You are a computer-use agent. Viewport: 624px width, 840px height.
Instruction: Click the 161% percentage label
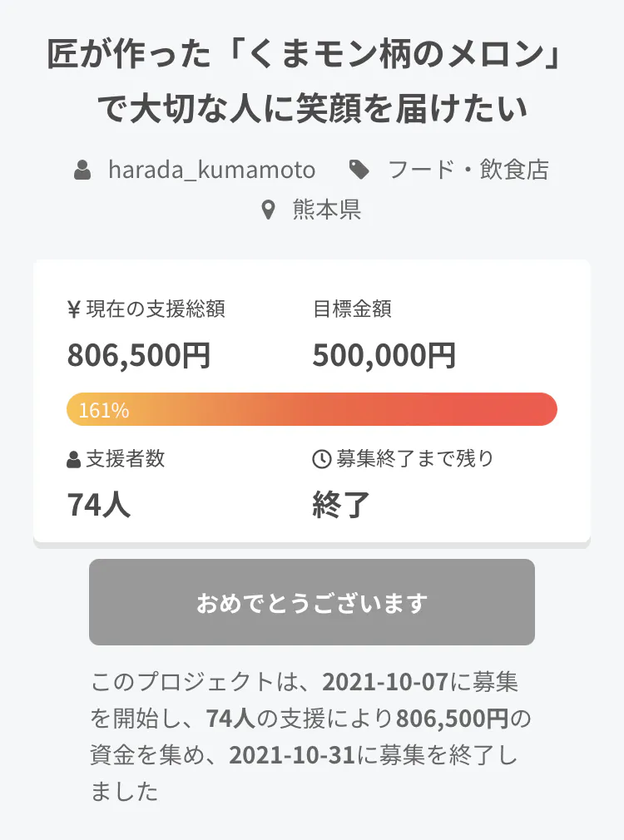pos(104,410)
